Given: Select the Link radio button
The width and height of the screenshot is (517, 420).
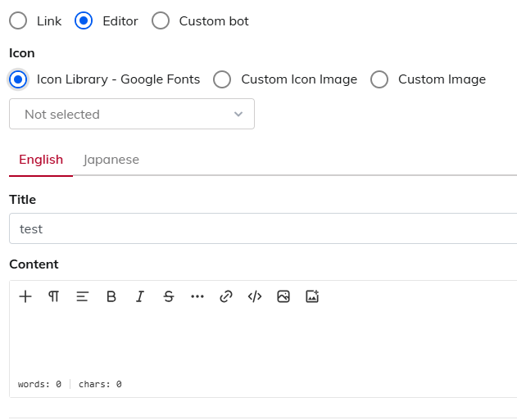Looking at the screenshot, I should [18, 21].
